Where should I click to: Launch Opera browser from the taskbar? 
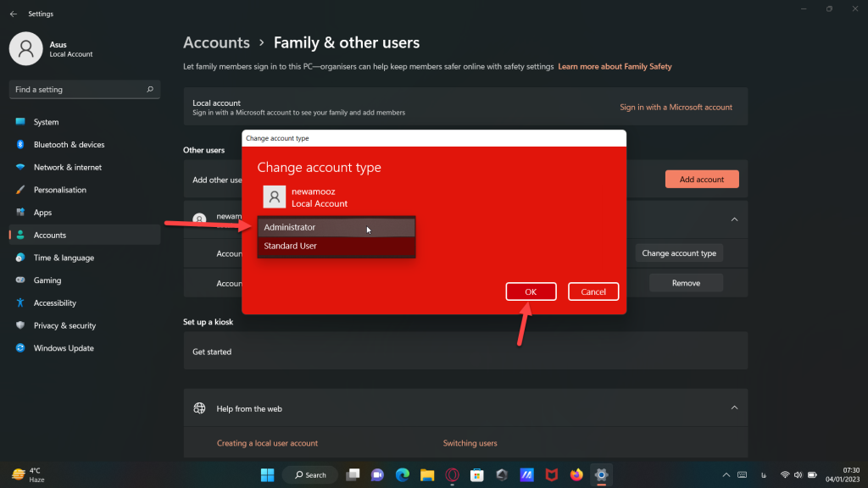(x=453, y=474)
